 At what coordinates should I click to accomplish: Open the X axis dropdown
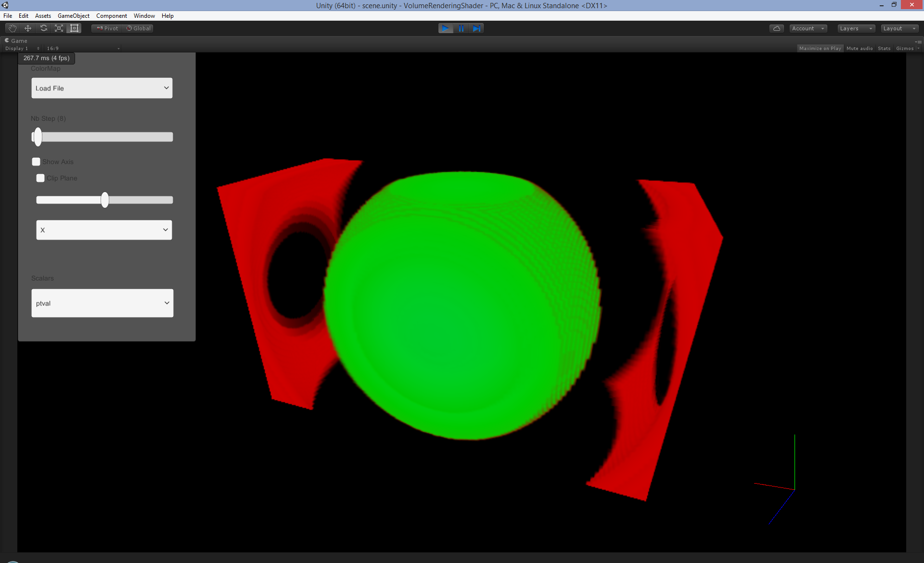tap(104, 230)
